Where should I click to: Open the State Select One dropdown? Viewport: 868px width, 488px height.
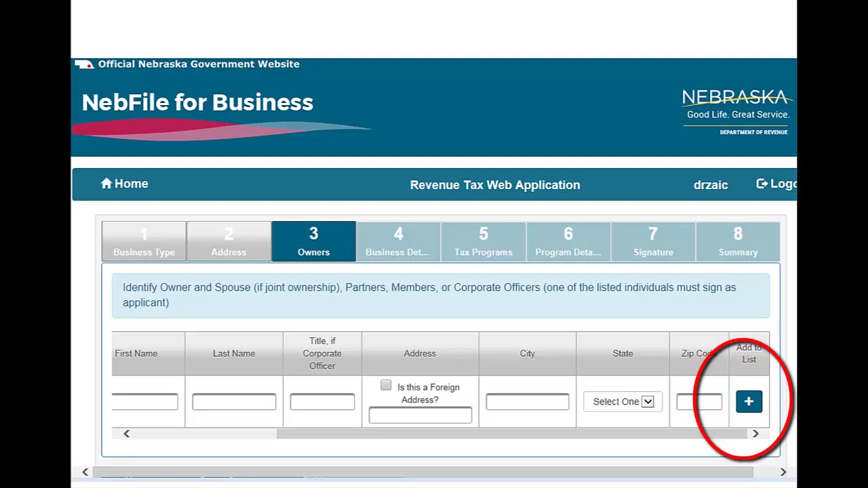(x=623, y=401)
